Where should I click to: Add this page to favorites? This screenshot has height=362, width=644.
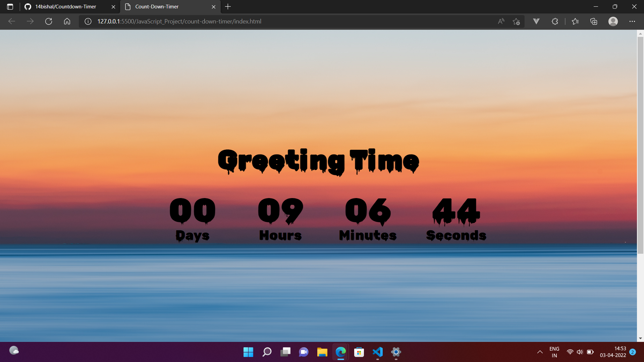pos(517,21)
